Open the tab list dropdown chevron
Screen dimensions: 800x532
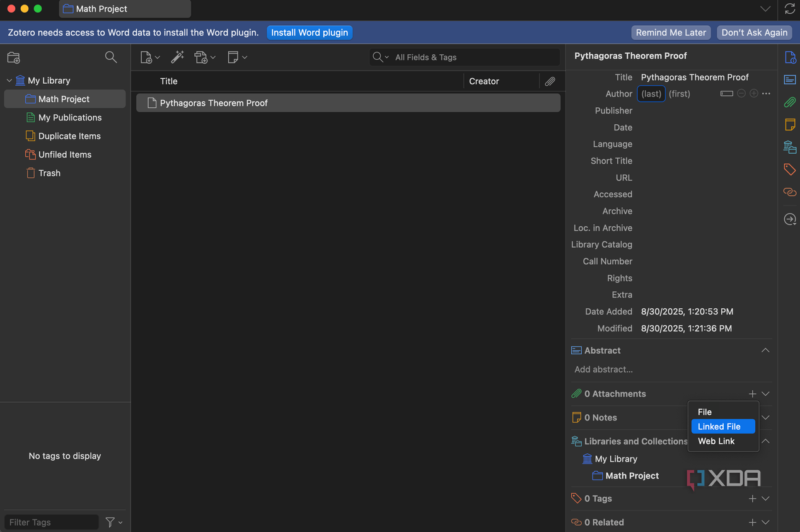(765, 9)
